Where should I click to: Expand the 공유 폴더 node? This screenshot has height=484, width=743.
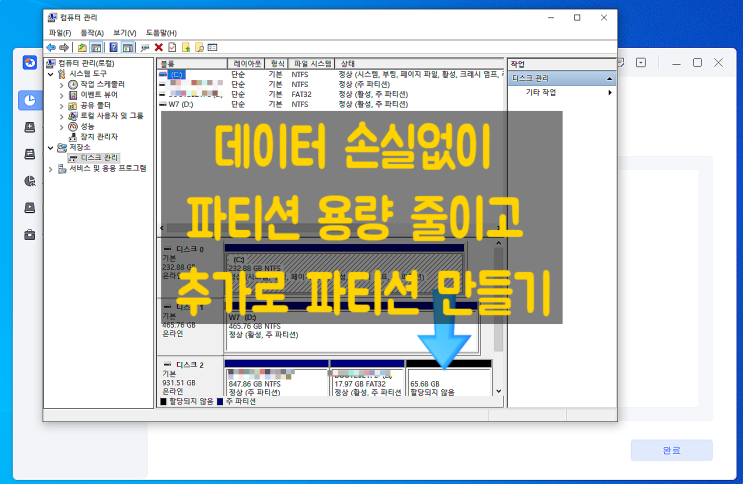click(61, 106)
